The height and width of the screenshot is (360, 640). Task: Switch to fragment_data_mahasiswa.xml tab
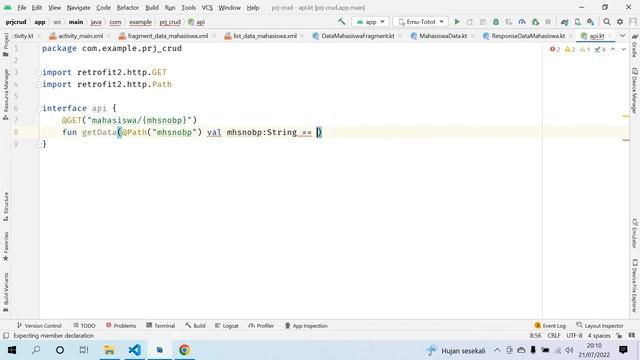click(167, 36)
